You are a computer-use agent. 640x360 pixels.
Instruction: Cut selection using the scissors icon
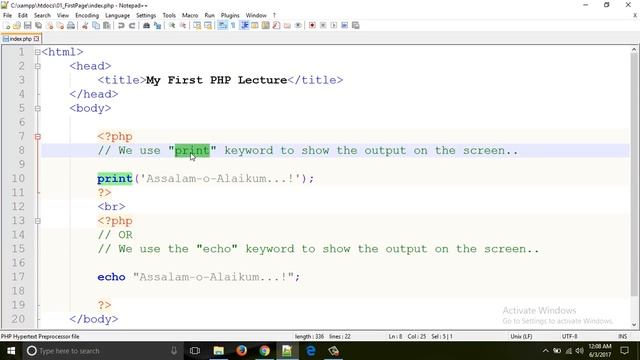click(x=85, y=25)
